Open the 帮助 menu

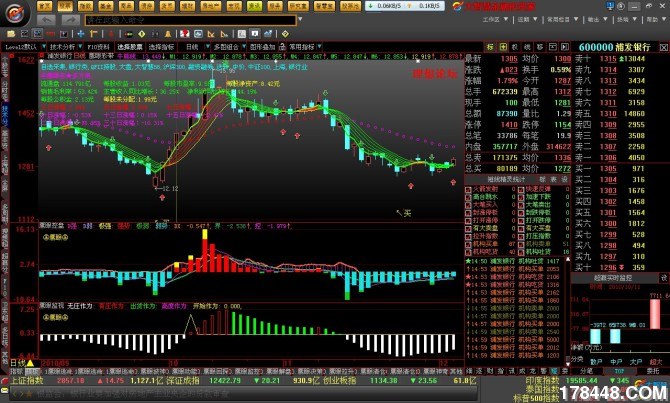(x=656, y=19)
